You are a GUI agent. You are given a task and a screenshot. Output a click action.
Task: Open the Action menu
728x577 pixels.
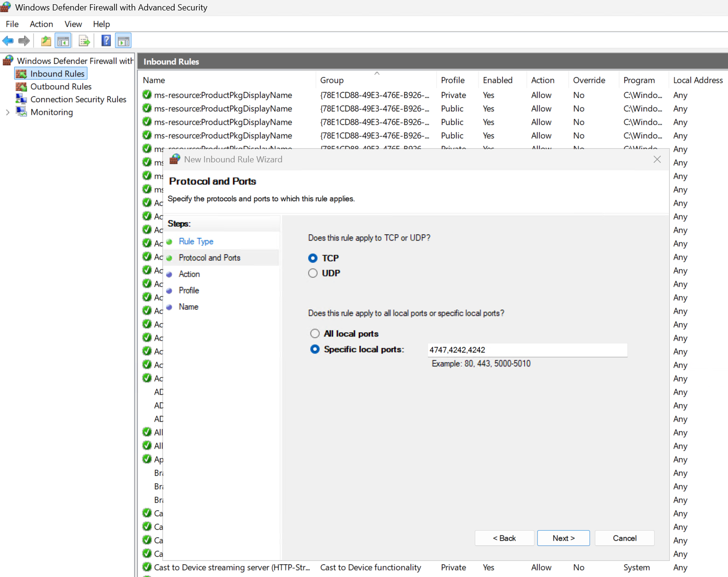pyautogui.click(x=41, y=24)
